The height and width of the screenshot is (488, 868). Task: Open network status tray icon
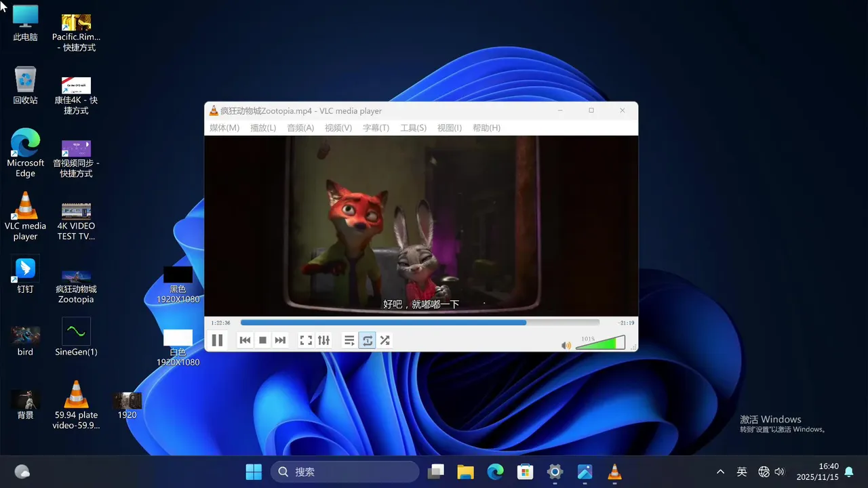764,472
